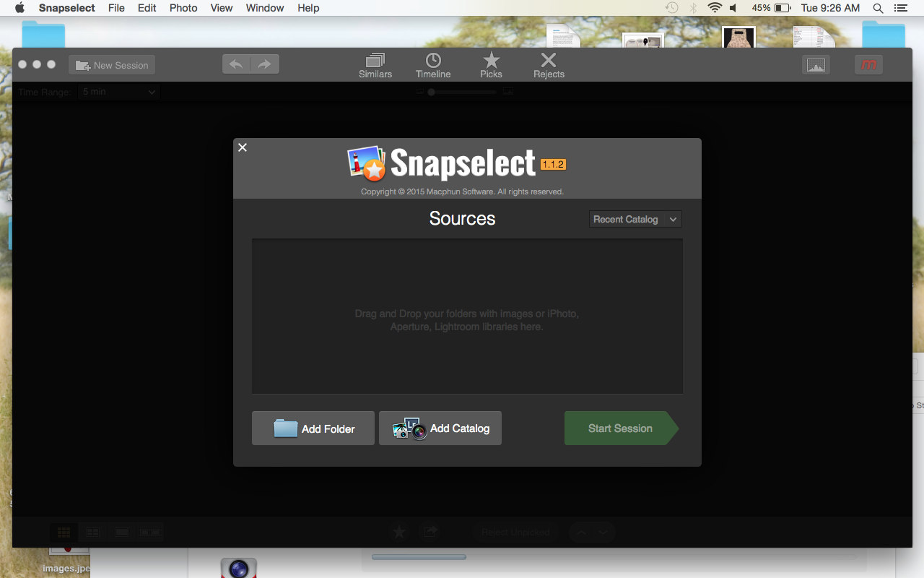Click the Bluetooth menu bar icon
The image size is (924, 578).
(x=693, y=8)
